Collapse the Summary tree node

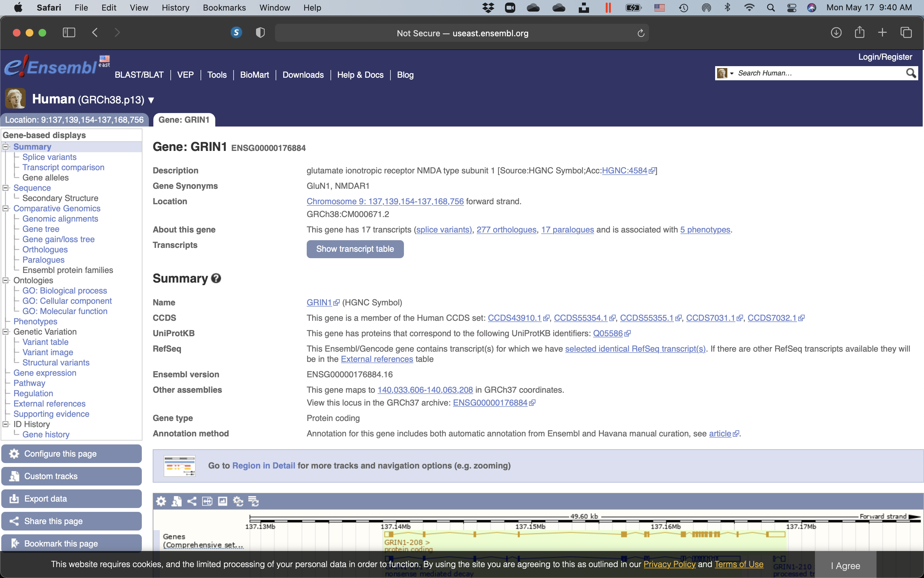(x=6, y=147)
